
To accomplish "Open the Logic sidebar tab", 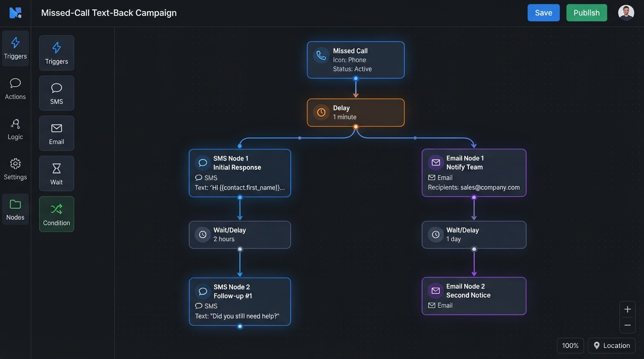I will pyautogui.click(x=15, y=129).
